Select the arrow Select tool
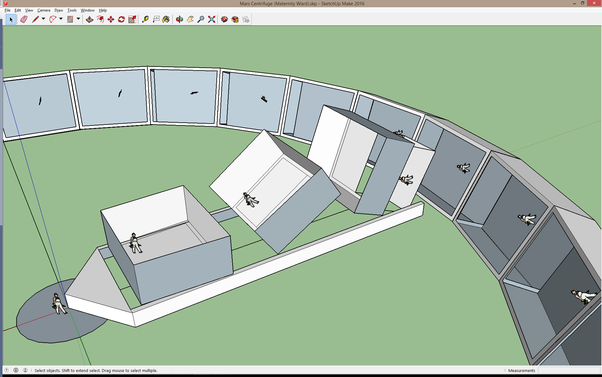Screen dimensions: 602x377 (x=11, y=19)
